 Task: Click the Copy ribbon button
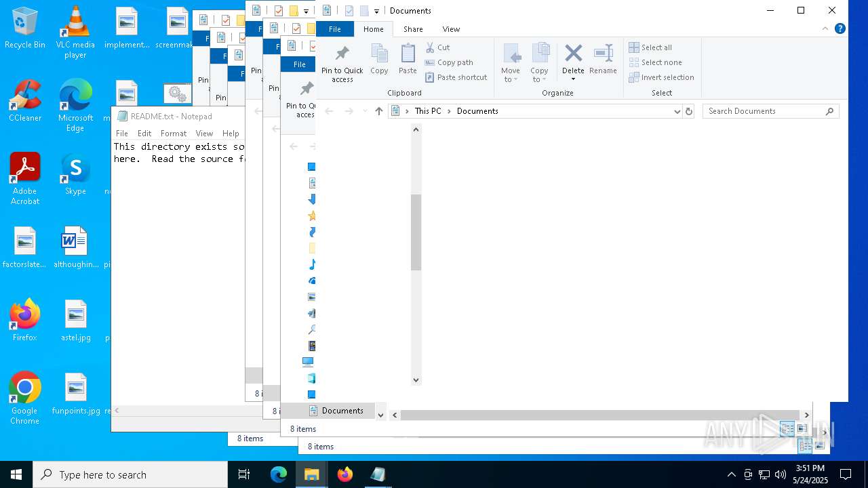click(379, 59)
